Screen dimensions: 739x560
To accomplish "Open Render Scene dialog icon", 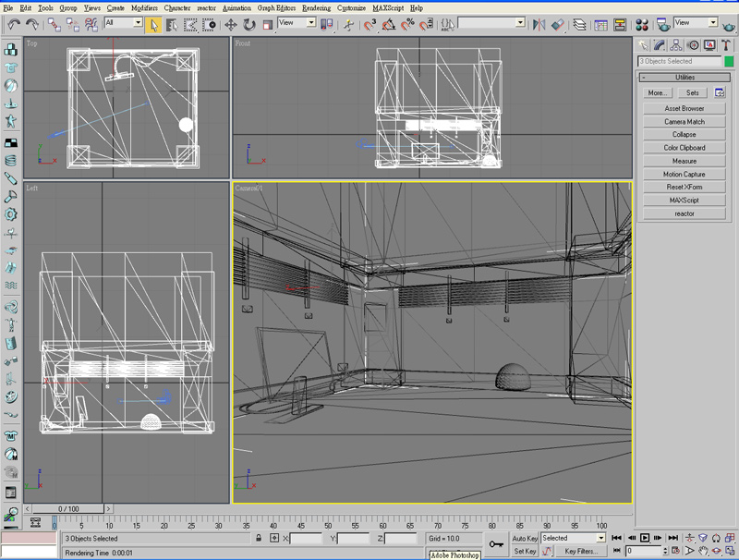I will point(663,25).
